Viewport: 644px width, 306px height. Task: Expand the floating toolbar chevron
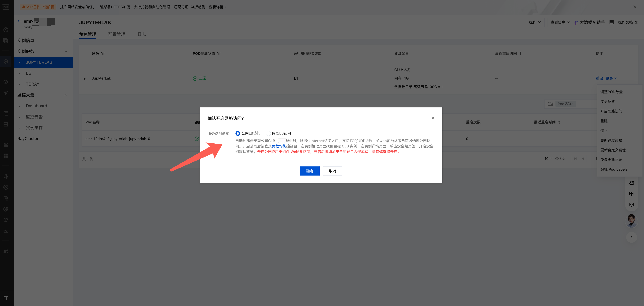pyautogui.click(x=632, y=237)
